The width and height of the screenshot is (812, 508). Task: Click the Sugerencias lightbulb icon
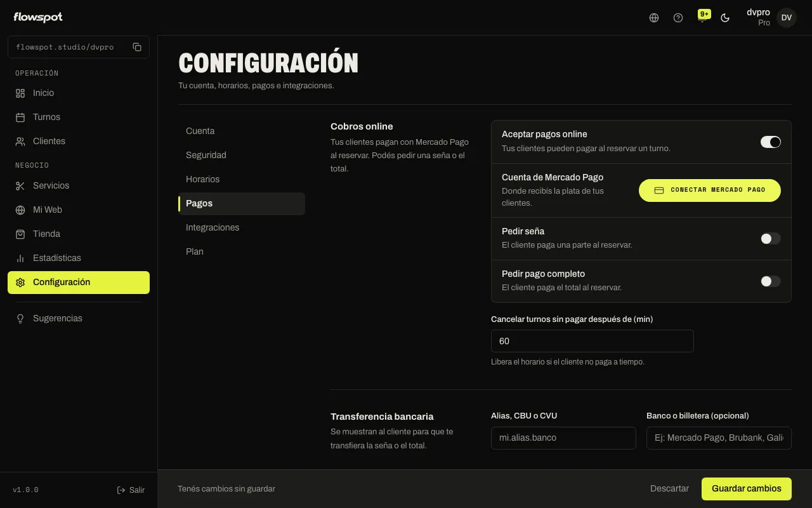(20, 318)
